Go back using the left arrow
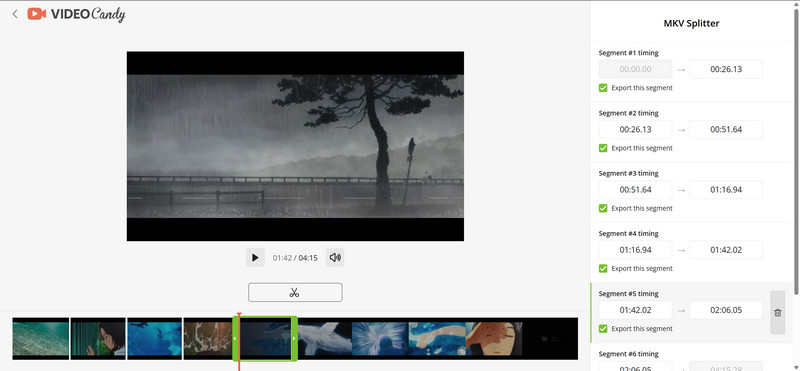The height and width of the screenshot is (371, 800). pos(15,14)
